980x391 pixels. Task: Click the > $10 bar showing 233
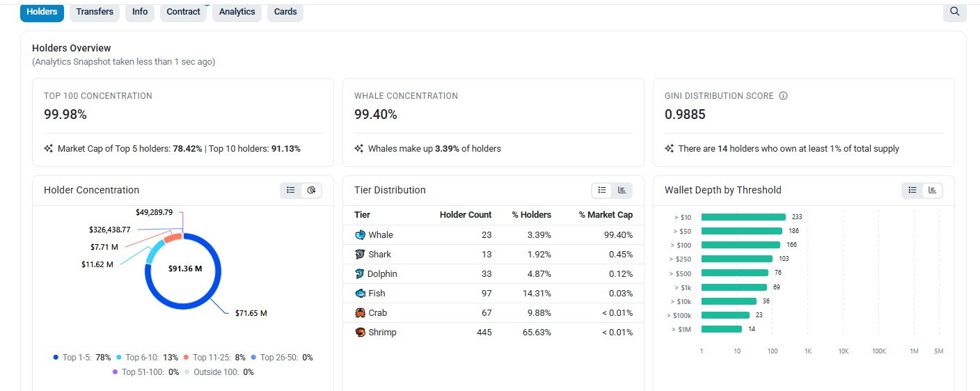[743, 217]
